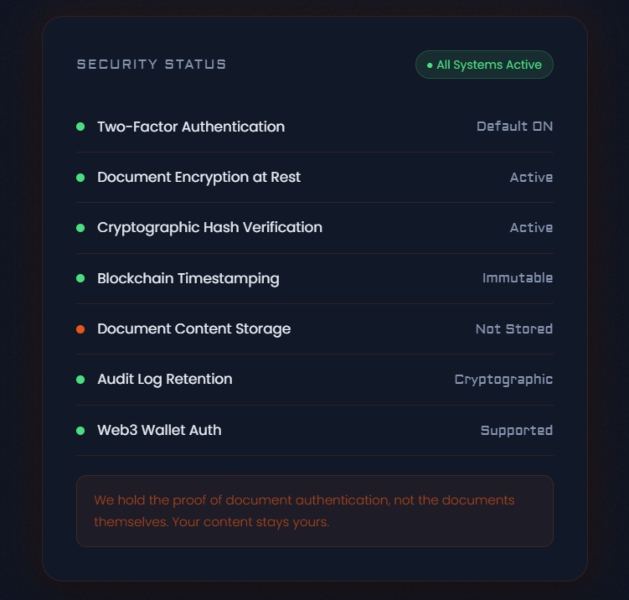Click the Audit Log Retention label
Screen dimensions: 629x600
(x=165, y=379)
